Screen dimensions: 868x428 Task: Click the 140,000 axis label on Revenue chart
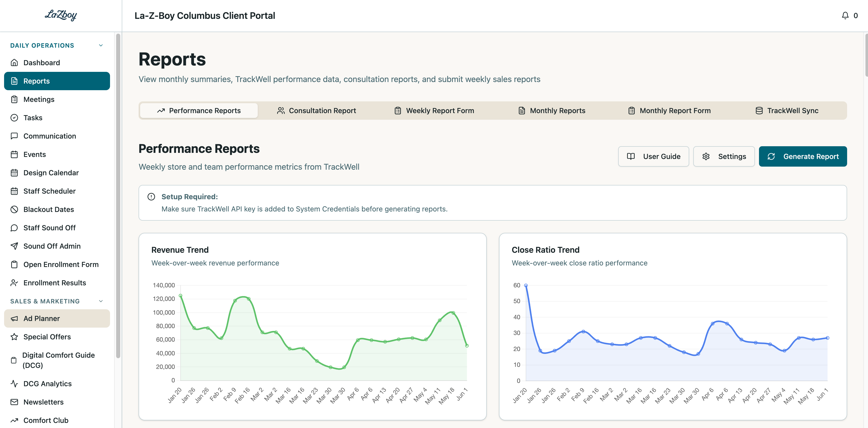pos(164,285)
